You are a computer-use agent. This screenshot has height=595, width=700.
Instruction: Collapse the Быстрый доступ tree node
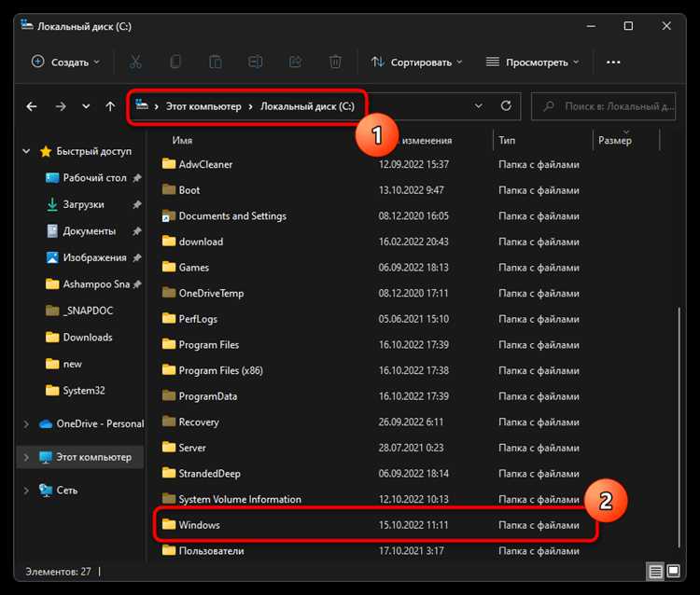coord(26,151)
